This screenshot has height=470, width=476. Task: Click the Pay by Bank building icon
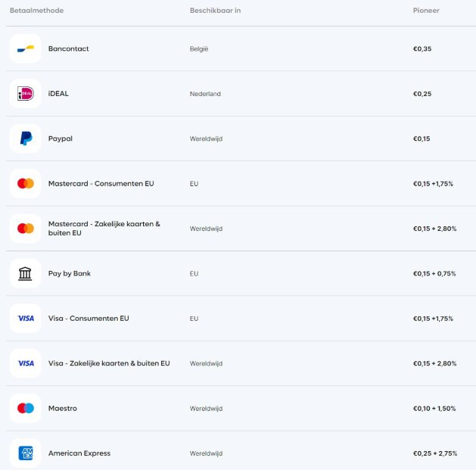[25, 273]
